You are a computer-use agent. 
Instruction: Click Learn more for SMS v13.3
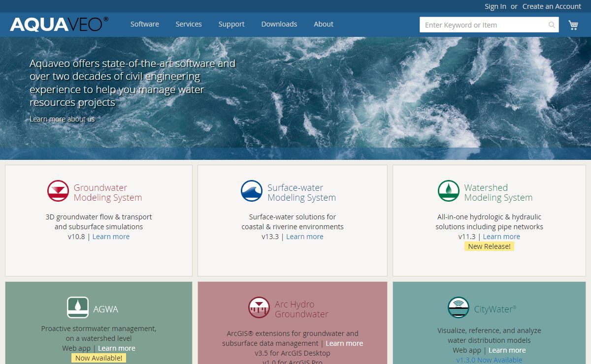click(305, 237)
